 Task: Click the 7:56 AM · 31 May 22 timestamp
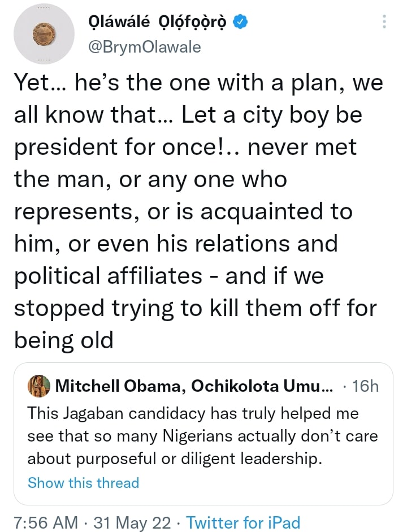[x=92, y=522]
